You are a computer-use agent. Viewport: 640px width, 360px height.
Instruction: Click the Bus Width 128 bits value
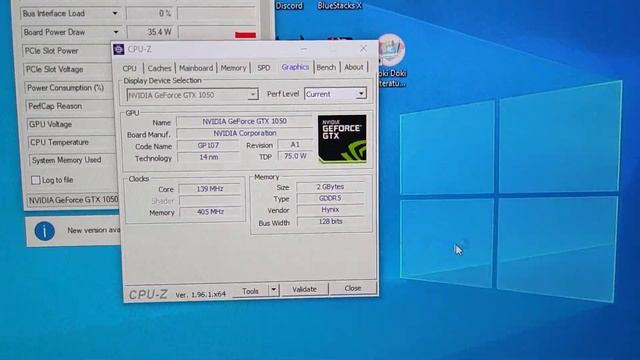[331, 221]
